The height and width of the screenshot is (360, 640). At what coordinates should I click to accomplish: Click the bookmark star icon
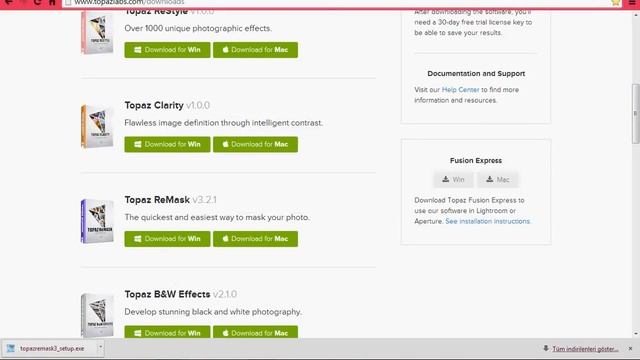point(616,2)
